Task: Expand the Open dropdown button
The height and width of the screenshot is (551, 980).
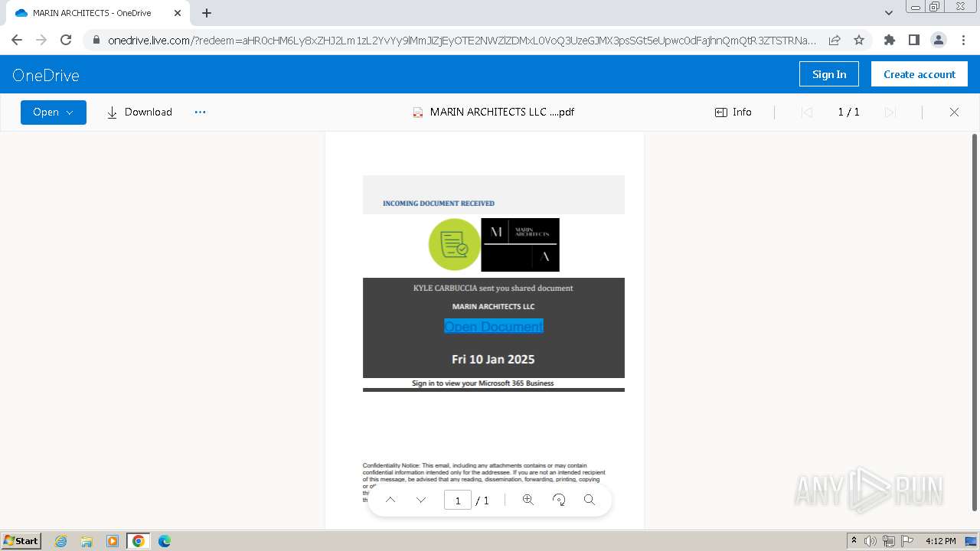Action: point(54,112)
